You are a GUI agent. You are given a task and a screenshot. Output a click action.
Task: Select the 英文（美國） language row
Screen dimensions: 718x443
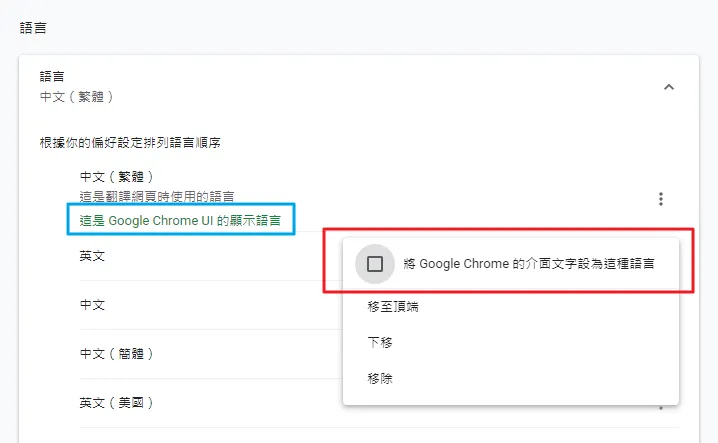click(116, 403)
